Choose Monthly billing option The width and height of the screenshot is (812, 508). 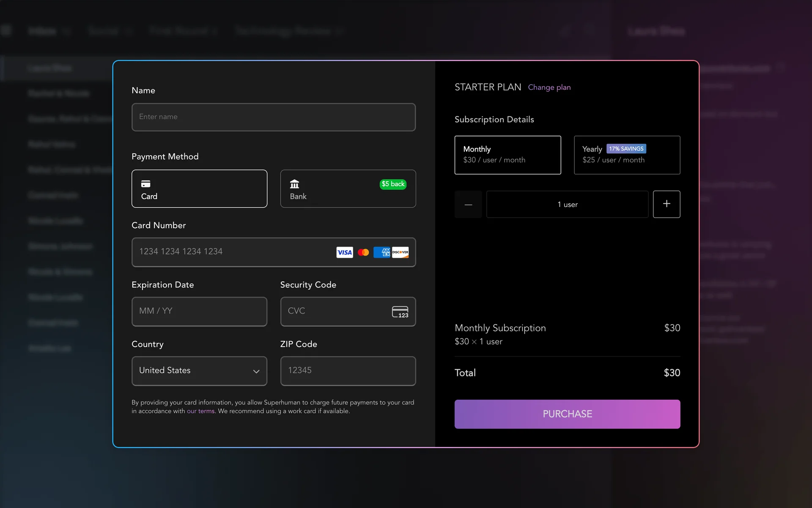coord(507,155)
